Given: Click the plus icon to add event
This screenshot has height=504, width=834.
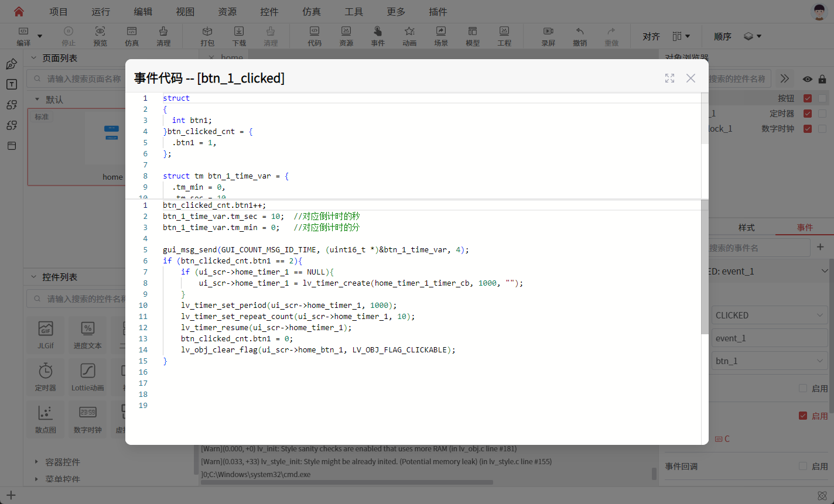Looking at the screenshot, I should pos(821,247).
